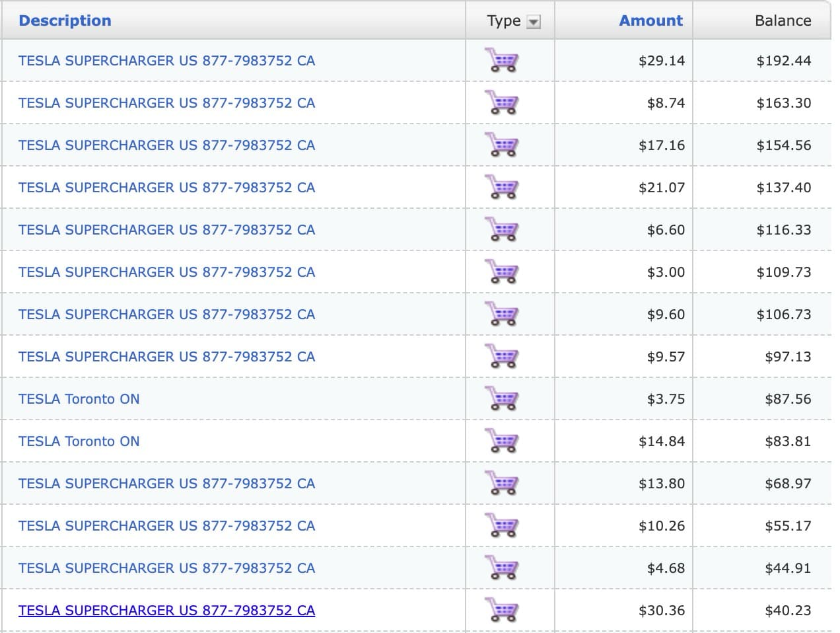Select the $137.40 balance value
This screenshot has height=633, width=840.
[784, 188]
